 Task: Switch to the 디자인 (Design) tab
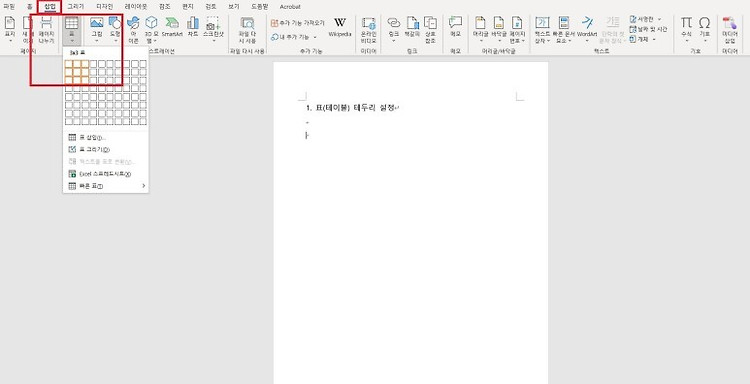[105, 7]
